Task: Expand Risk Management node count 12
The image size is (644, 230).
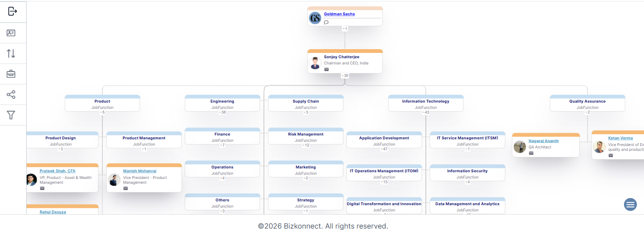Action: coord(306,145)
